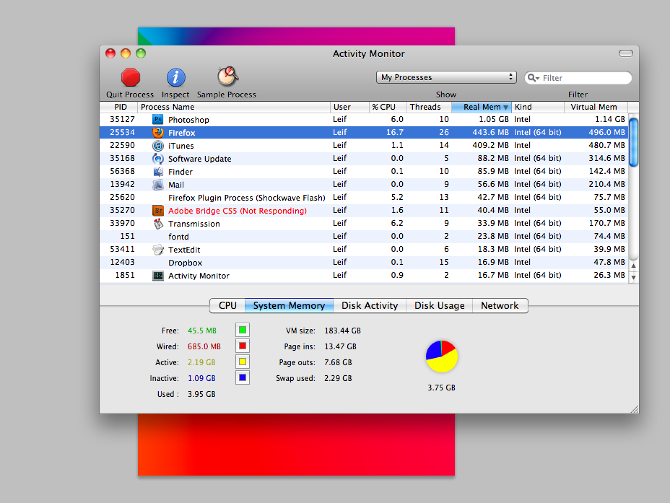The width and height of the screenshot is (670, 503).
Task: Switch to the Disk Usage tab
Action: pyautogui.click(x=439, y=306)
